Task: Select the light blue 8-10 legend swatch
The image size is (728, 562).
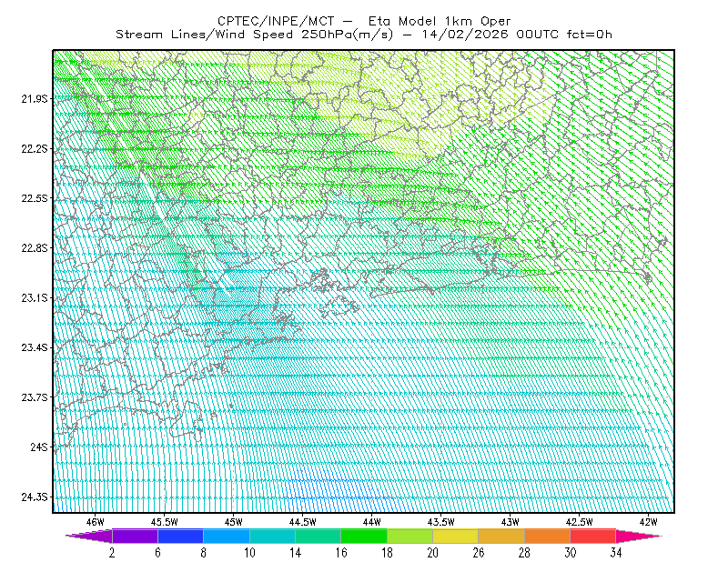Action: (227, 536)
